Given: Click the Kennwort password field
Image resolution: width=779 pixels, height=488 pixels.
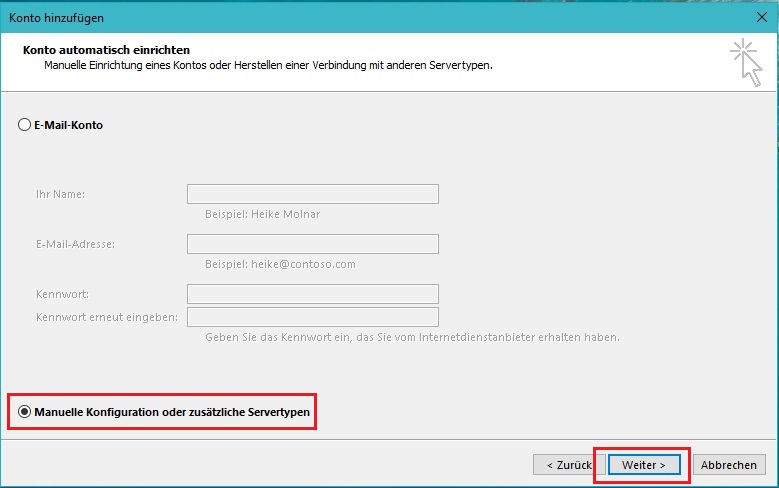Looking at the screenshot, I should click(x=312, y=294).
